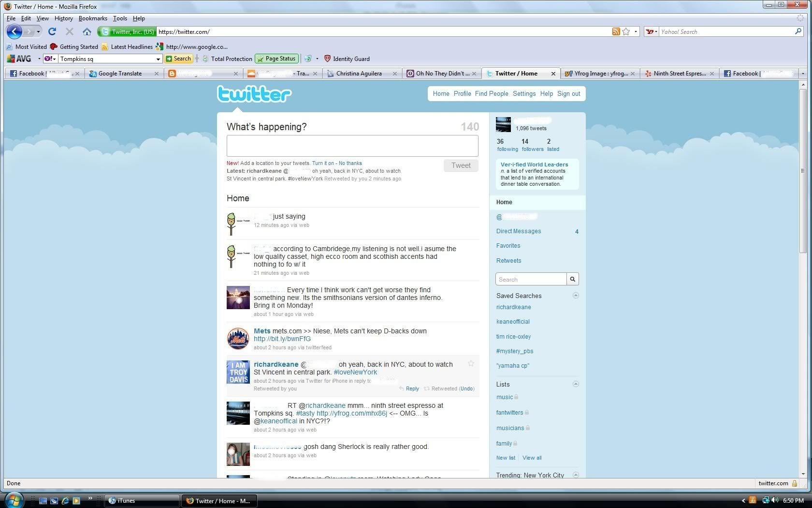Click the browser Forward arrow
This screenshot has height=508, width=812.
[29, 32]
